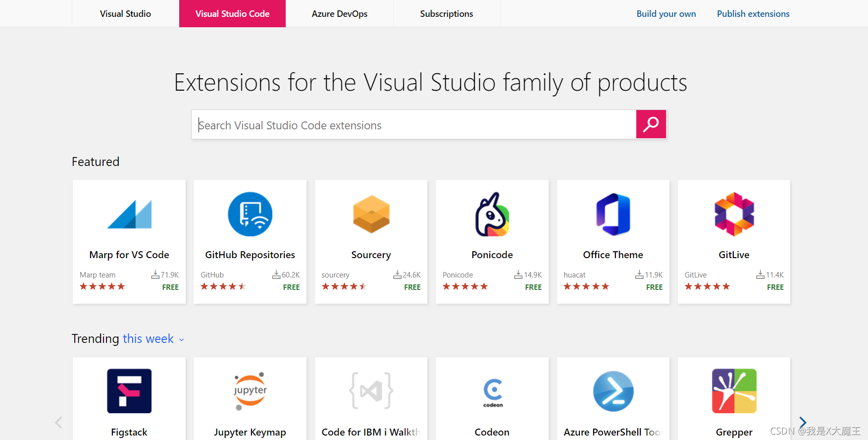
Task: Click the sourcery publisher name
Action: pos(335,275)
